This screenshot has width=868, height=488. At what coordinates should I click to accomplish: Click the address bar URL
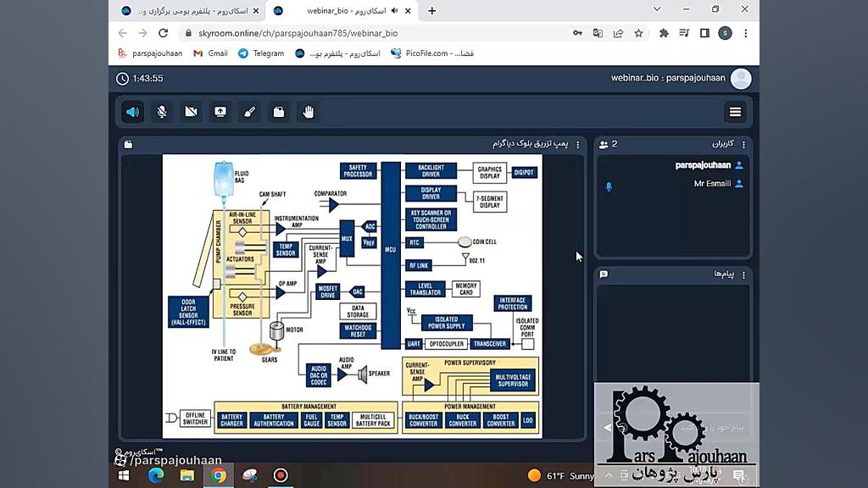coord(298,33)
